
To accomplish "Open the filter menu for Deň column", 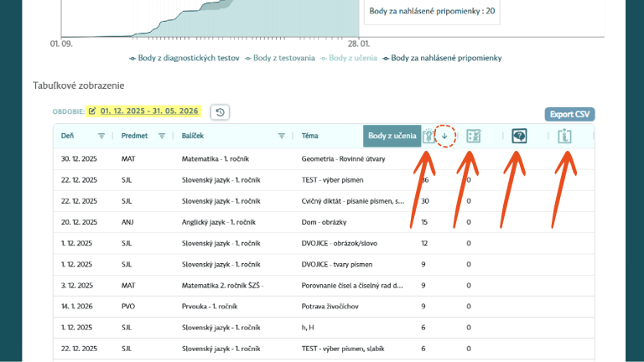I will [x=101, y=137].
